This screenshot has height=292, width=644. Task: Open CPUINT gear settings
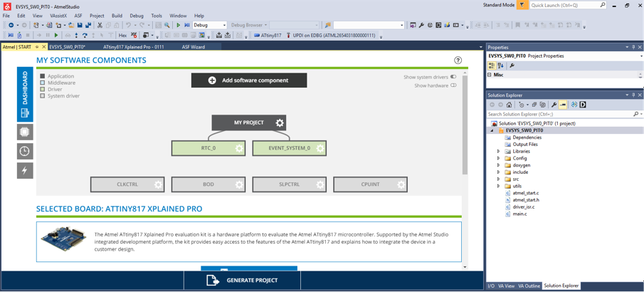[401, 184]
